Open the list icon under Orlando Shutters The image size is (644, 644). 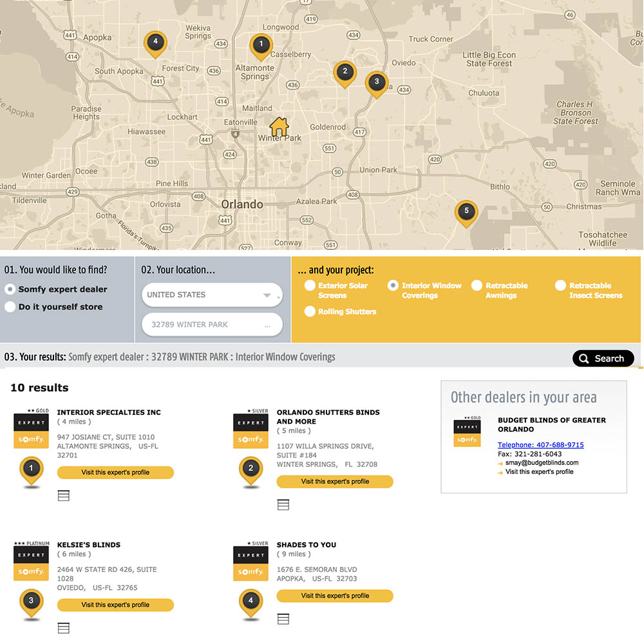click(x=283, y=505)
